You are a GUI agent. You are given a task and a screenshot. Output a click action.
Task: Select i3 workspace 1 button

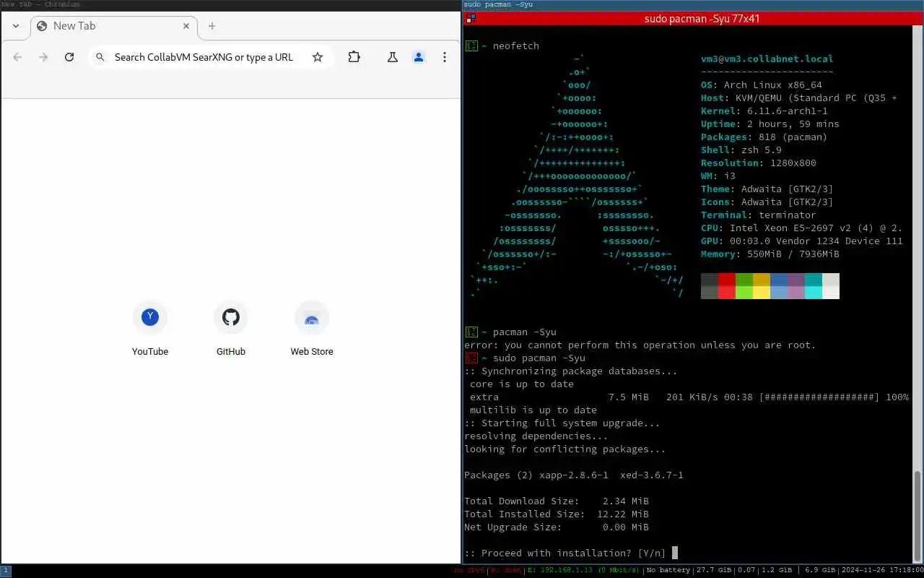6,571
